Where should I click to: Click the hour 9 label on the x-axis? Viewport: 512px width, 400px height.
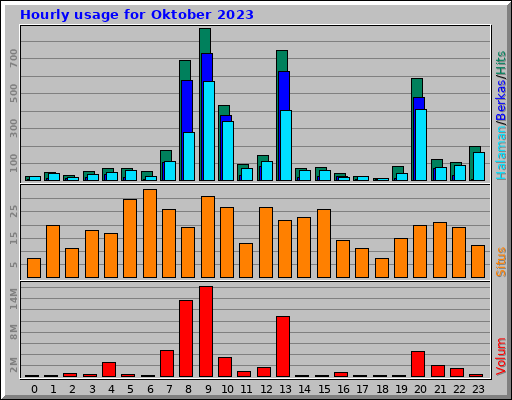coord(208,389)
